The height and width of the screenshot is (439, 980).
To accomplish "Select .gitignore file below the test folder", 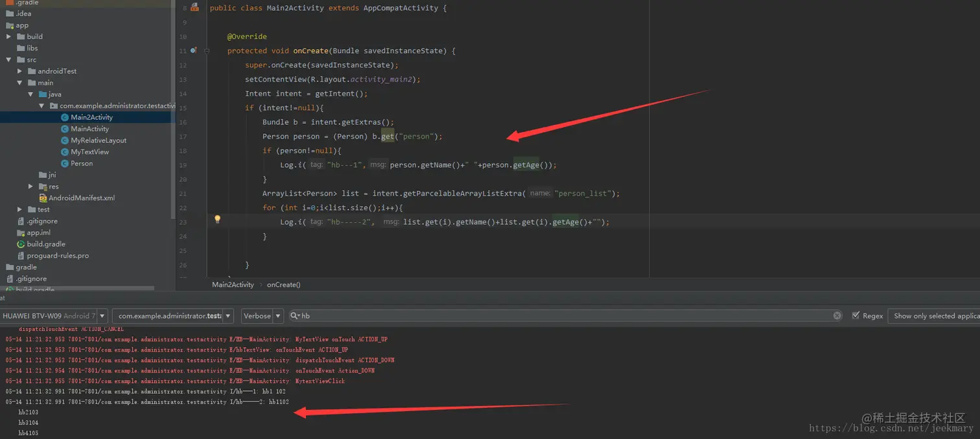I will [42, 221].
